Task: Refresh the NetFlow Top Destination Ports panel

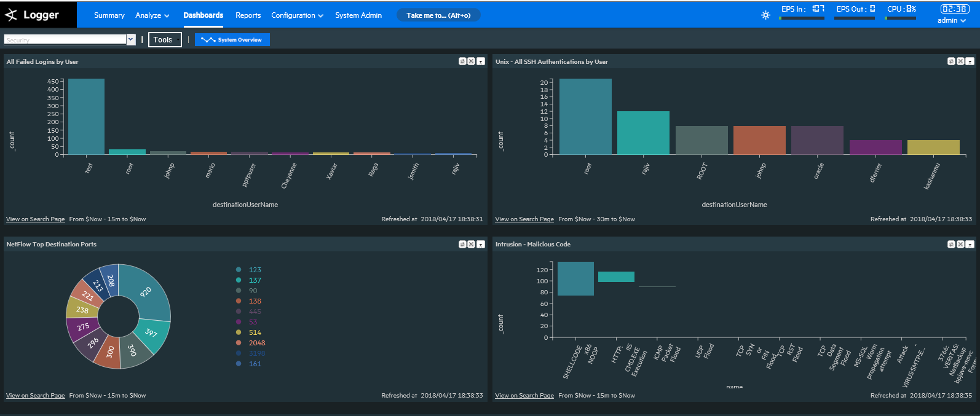Action: [x=462, y=245]
